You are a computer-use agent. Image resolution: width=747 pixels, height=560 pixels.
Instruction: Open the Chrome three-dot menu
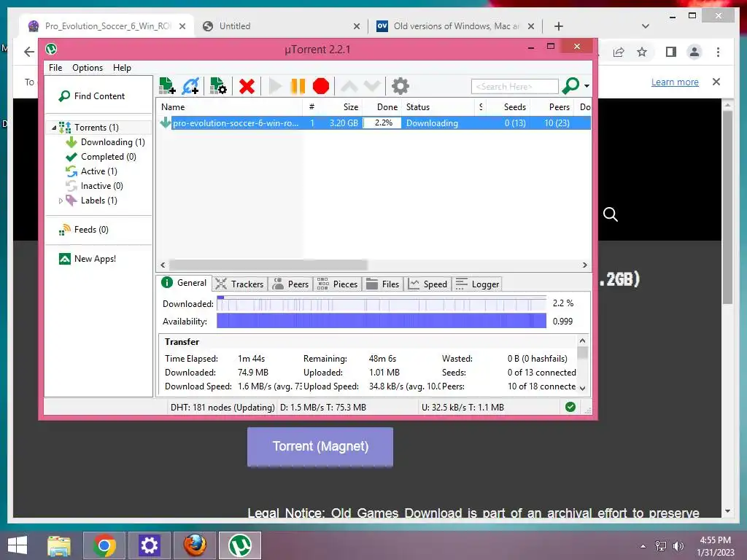tap(718, 52)
